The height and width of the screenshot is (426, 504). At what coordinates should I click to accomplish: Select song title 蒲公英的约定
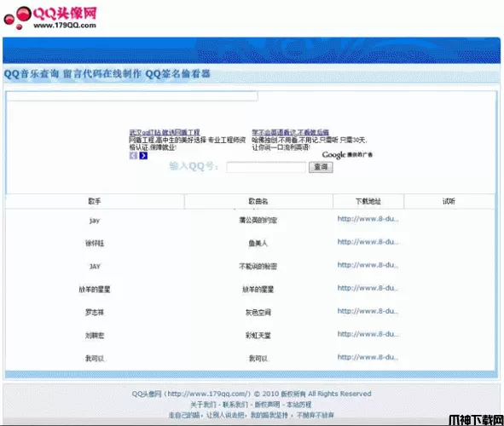tap(258, 220)
